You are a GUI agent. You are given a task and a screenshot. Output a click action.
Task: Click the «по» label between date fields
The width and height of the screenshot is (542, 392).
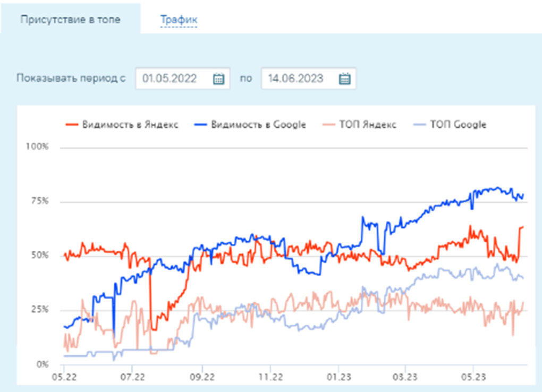click(246, 79)
